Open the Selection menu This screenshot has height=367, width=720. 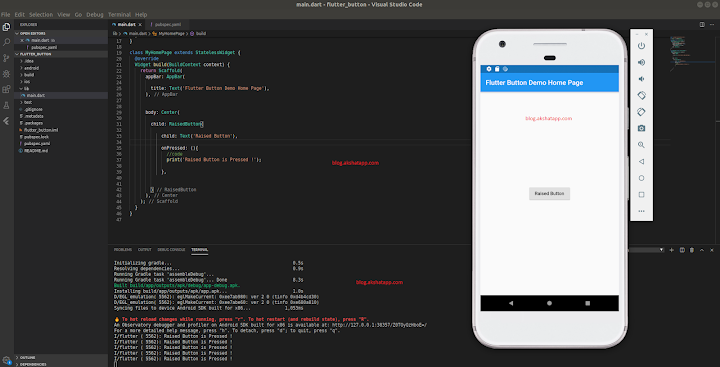[41, 15]
